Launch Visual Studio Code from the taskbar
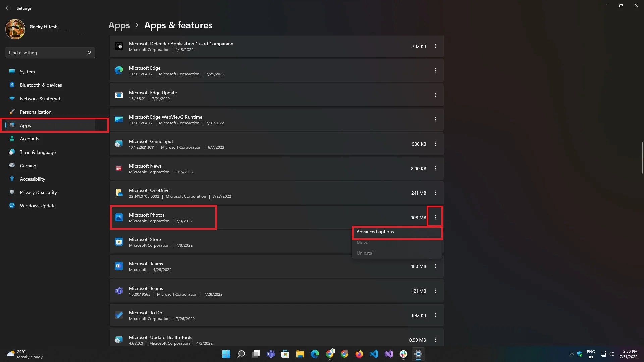 pyautogui.click(x=374, y=354)
